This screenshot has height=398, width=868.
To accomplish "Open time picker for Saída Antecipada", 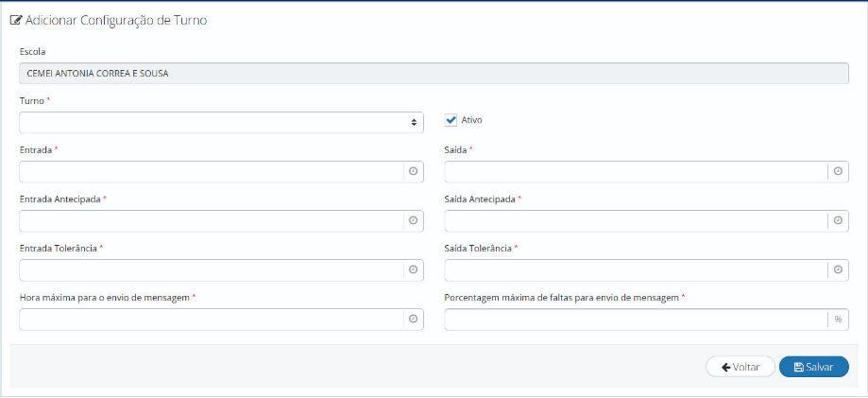I will [x=838, y=220].
